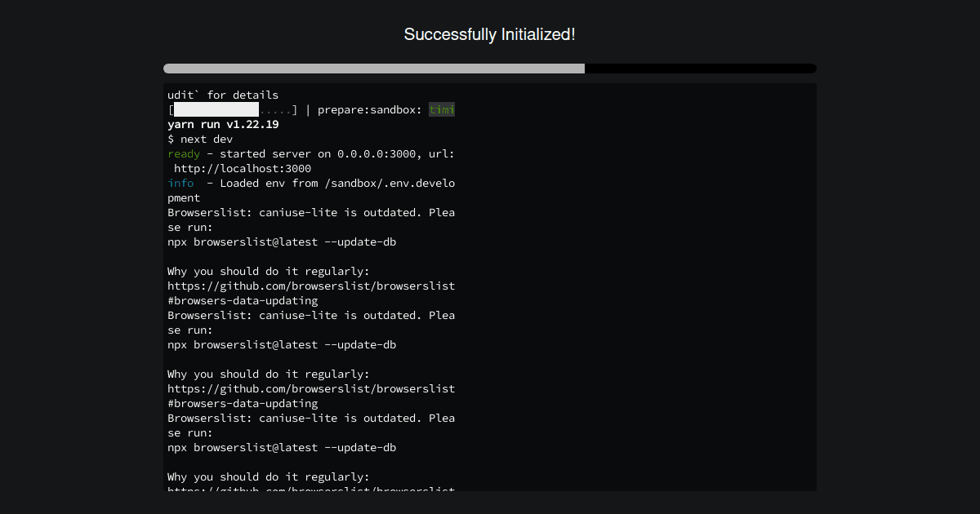Select the yarn run v1.22.19 line
Screen dimensions: 980x514
(x=222, y=124)
